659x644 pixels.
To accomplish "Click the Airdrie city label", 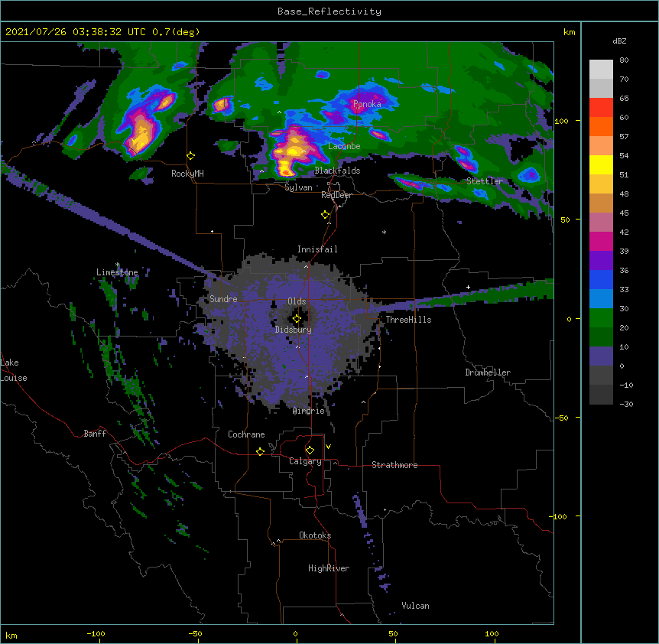I will coord(309,411).
